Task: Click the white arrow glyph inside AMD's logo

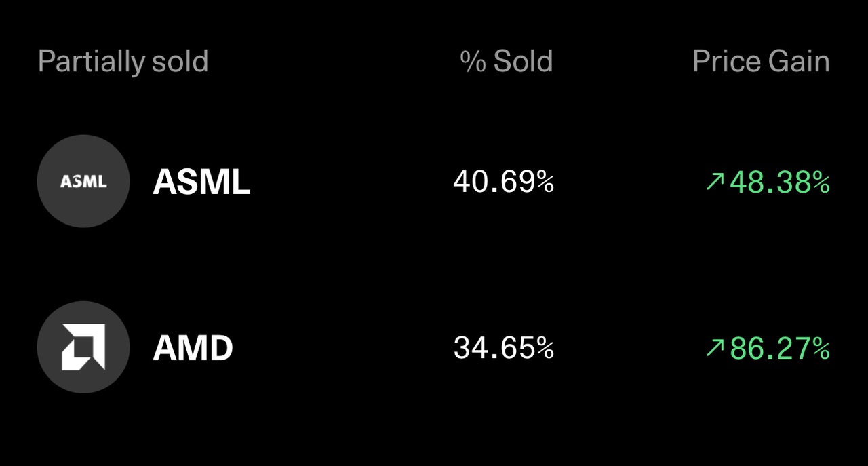Action: (83, 347)
